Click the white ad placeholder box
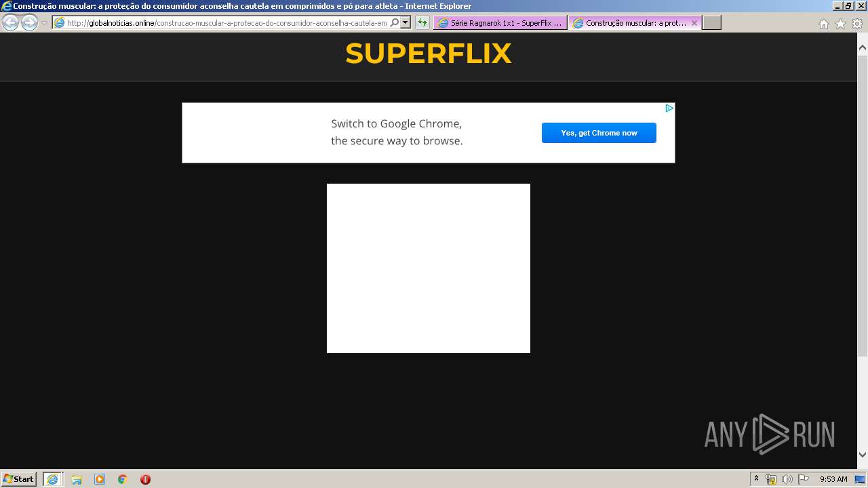The width and height of the screenshot is (868, 488). click(x=429, y=268)
